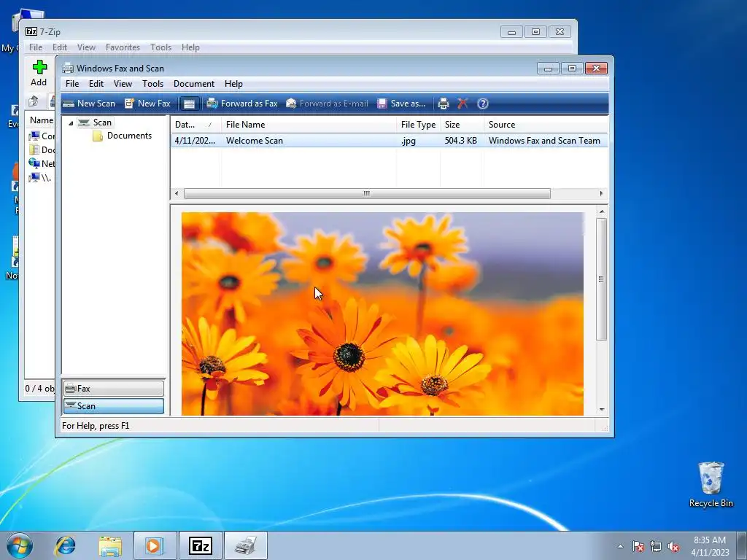Click the 504.3 KB size cell

pyautogui.click(x=461, y=141)
